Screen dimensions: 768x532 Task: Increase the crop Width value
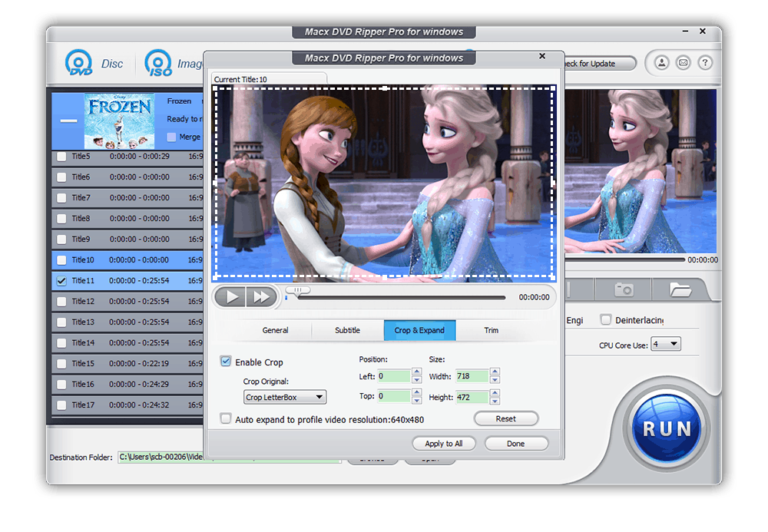coord(495,372)
